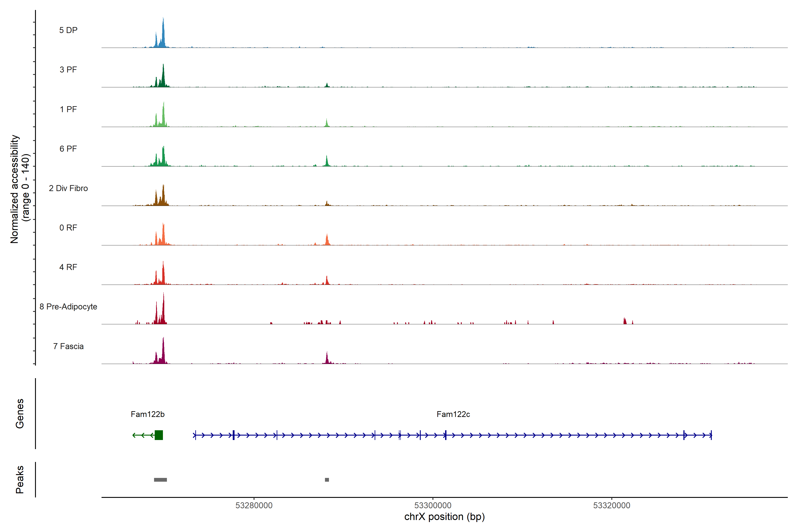The image size is (798, 532).
Task: Click the wide gray peak bar
Action: click(160, 480)
